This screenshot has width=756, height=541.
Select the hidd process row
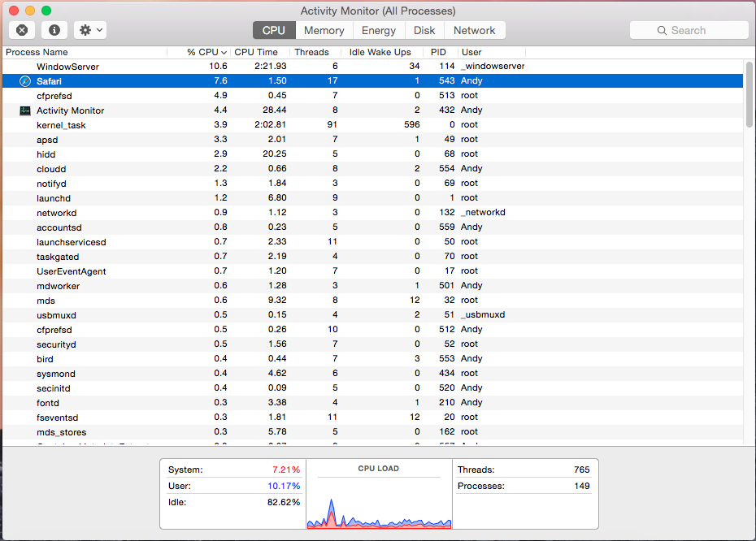coord(372,154)
